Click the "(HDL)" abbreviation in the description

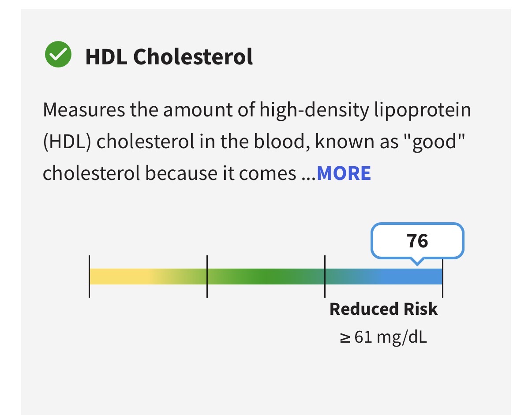pyautogui.click(x=67, y=142)
